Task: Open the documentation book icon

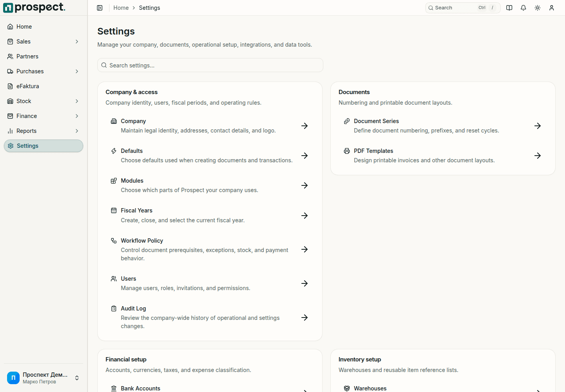Action: (509, 8)
